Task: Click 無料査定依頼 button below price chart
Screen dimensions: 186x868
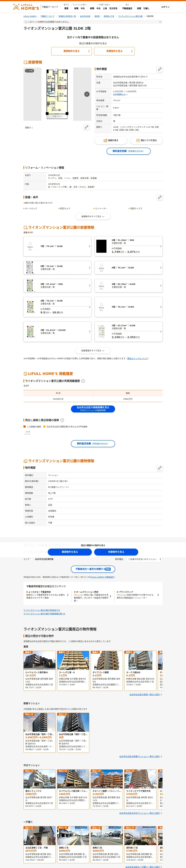Action: pos(93,444)
